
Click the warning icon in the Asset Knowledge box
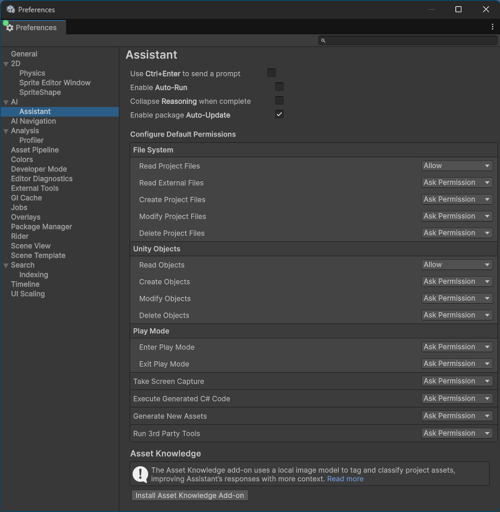click(x=140, y=474)
